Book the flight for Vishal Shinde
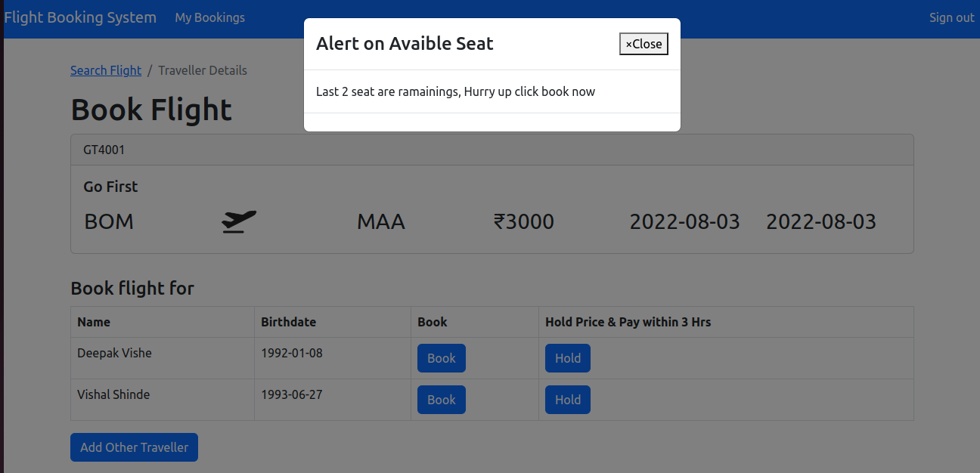 [441, 400]
